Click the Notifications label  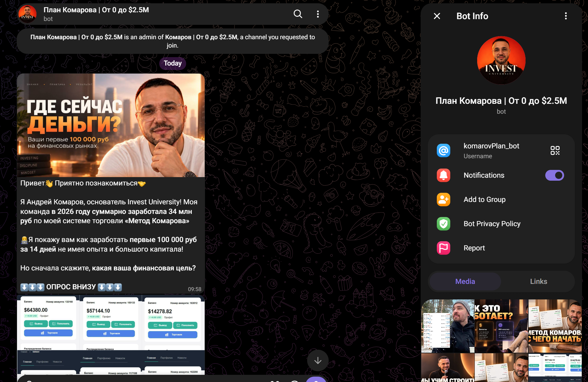point(484,175)
